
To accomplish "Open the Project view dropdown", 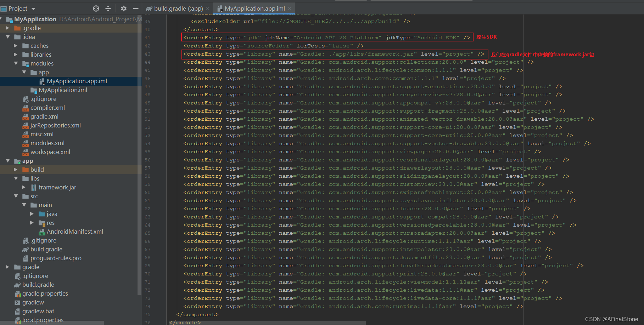I will click(33, 8).
